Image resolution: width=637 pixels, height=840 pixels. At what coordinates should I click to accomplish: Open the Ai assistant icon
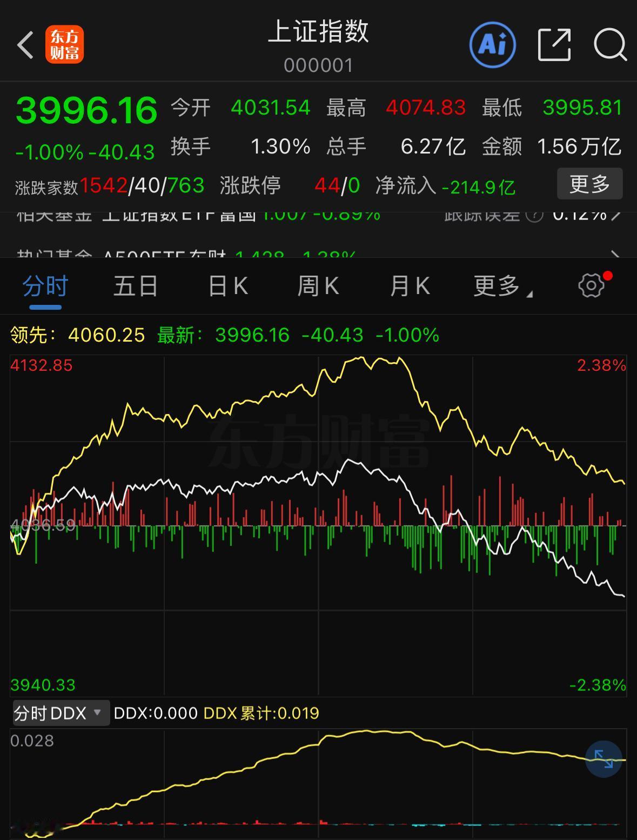493,45
